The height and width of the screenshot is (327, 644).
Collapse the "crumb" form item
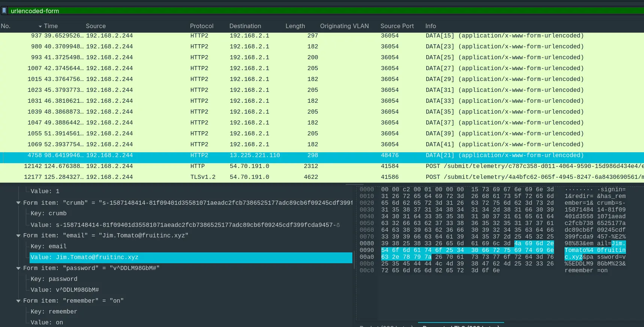18,203
